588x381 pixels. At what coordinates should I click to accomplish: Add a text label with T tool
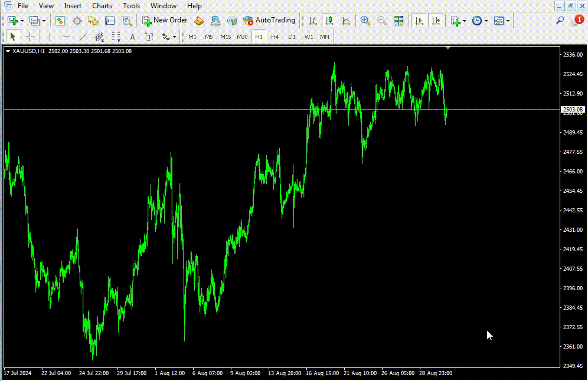pyautogui.click(x=149, y=37)
